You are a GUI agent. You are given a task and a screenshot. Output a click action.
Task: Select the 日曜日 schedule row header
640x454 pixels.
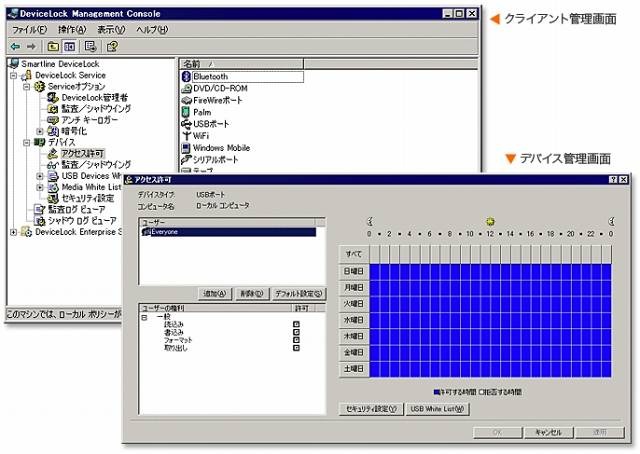pyautogui.click(x=354, y=272)
